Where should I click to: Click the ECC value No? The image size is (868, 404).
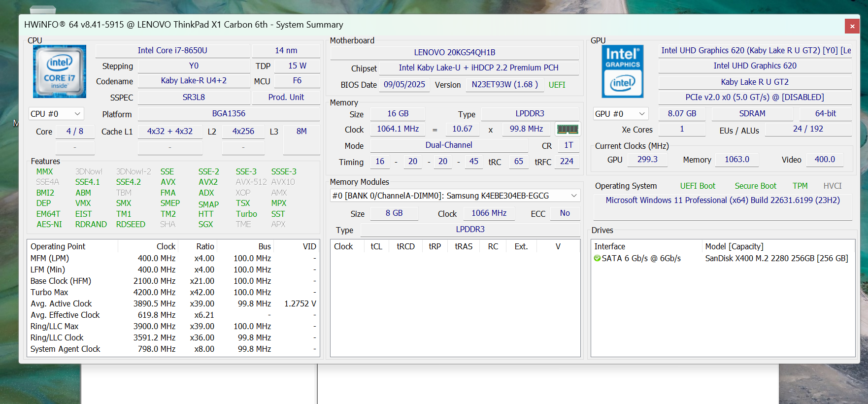click(565, 213)
